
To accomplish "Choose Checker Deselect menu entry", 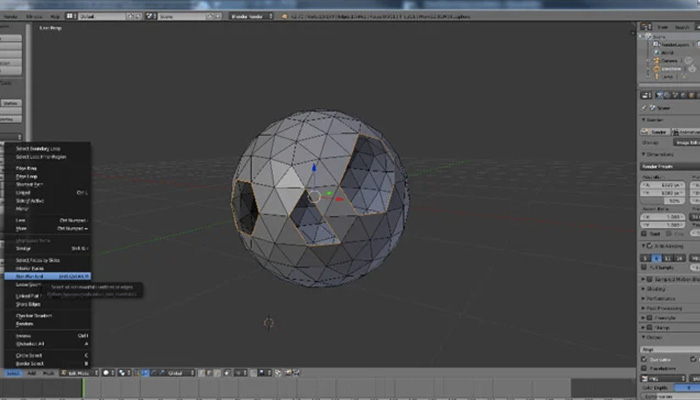I will pos(48,316).
